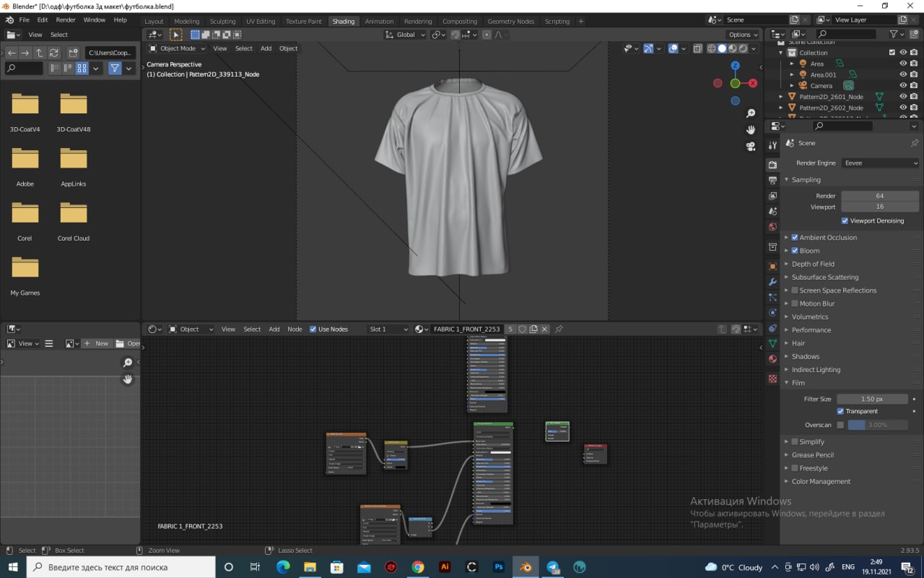Pin the material in node editor header
The height and width of the screenshot is (578, 924).
click(x=558, y=329)
